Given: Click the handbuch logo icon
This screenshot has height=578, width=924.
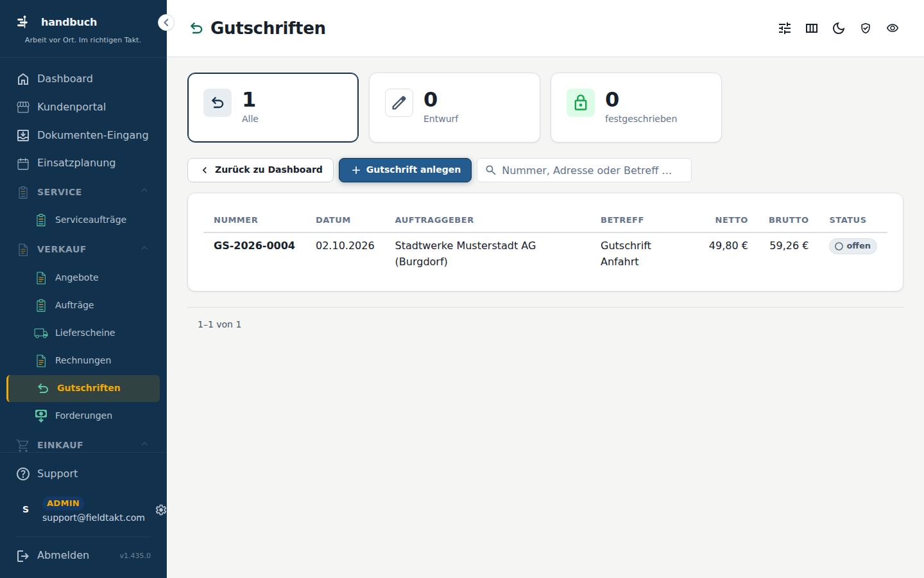Looking at the screenshot, I should coord(22,22).
